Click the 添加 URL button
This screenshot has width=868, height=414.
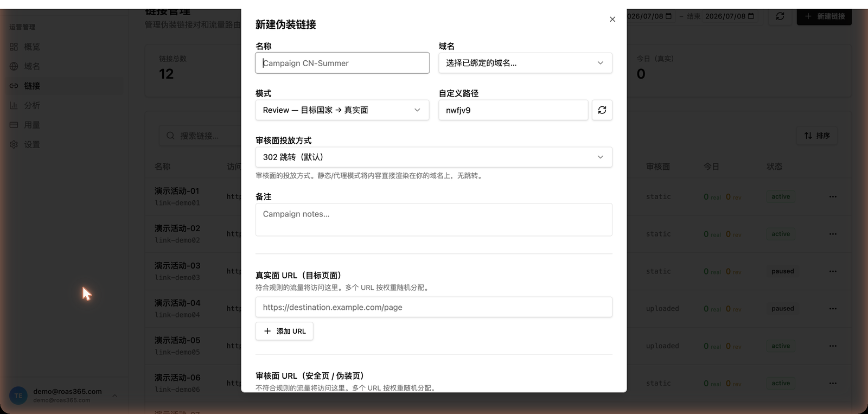(x=284, y=331)
